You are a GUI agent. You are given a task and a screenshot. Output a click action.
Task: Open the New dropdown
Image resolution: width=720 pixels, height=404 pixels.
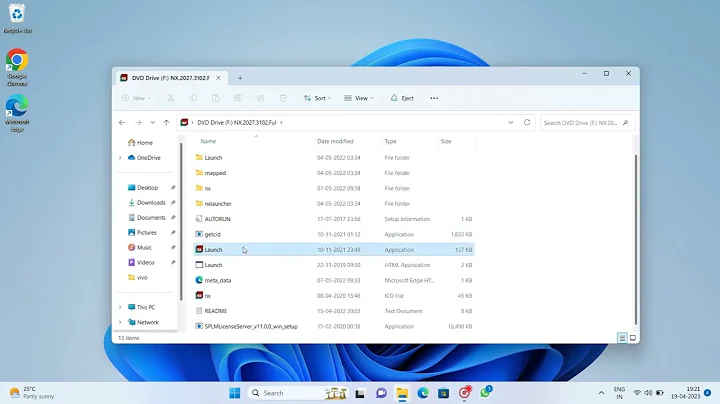click(136, 98)
